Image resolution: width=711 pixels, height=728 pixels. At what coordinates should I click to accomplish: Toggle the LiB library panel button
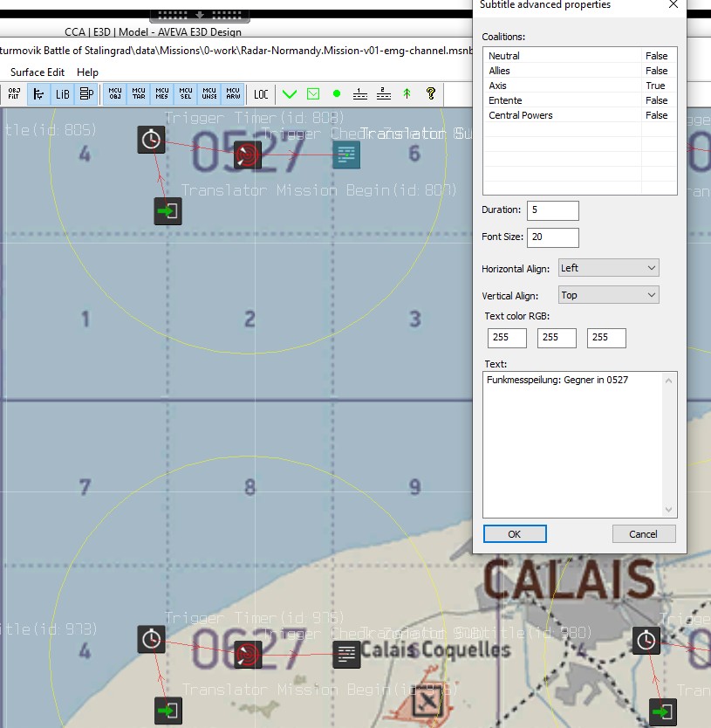(63, 94)
